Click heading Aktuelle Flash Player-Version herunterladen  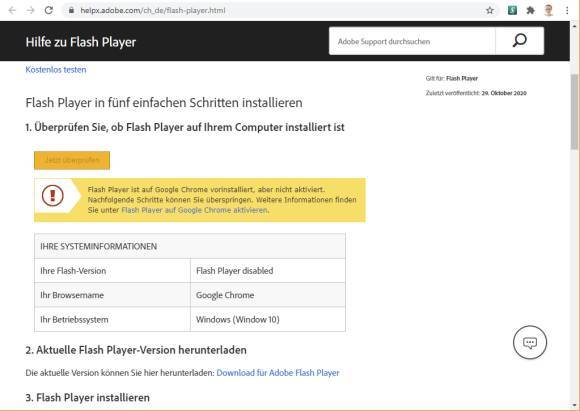pos(136,350)
